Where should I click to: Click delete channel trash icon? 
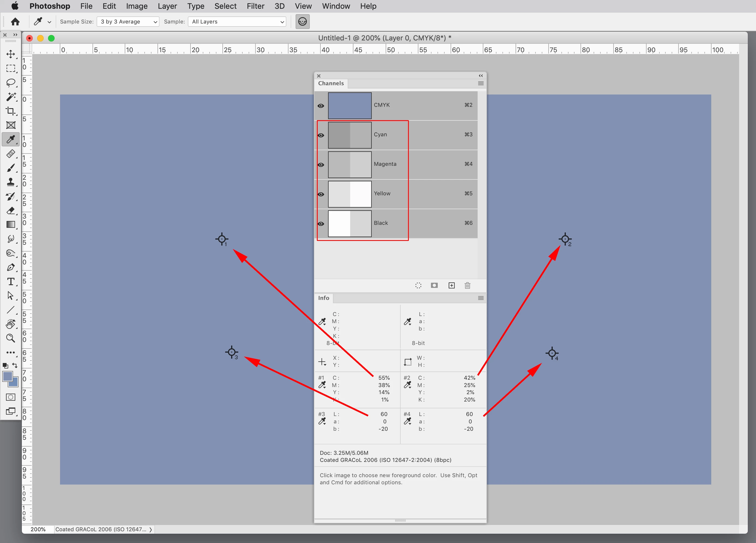coord(467,285)
